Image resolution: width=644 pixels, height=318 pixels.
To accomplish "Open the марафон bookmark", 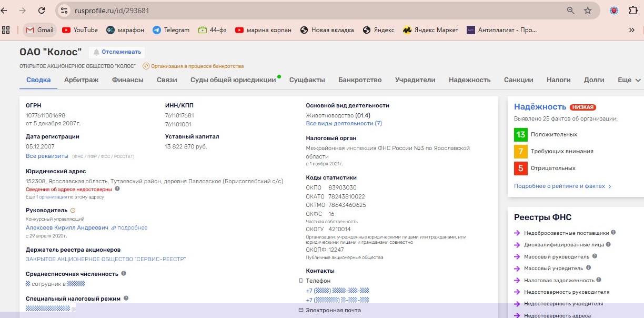I will (125, 30).
